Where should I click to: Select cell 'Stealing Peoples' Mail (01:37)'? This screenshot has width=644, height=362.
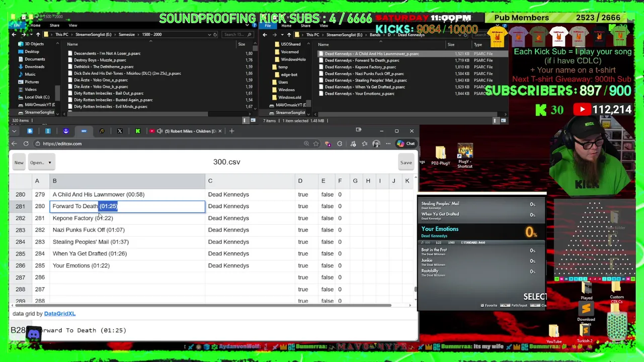click(x=127, y=242)
